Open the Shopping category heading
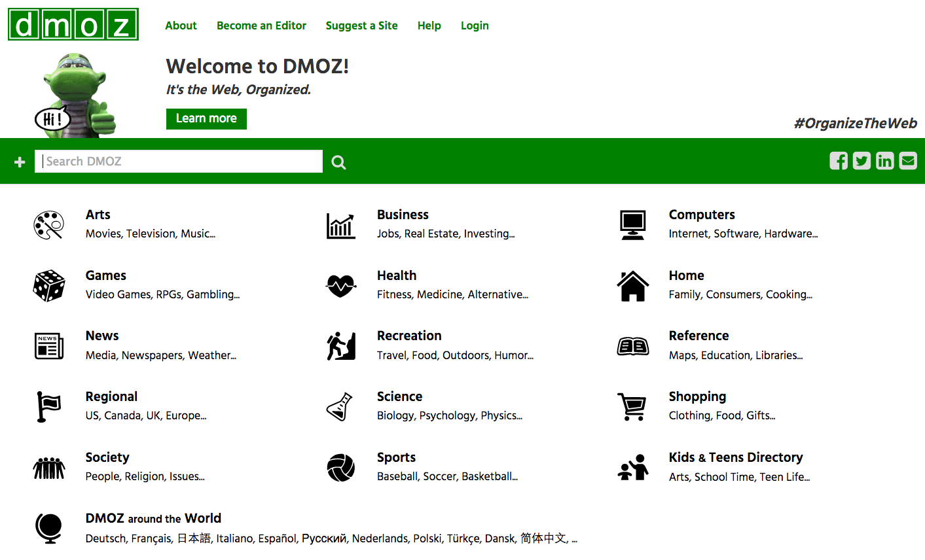This screenshot has width=925, height=560. [x=697, y=396]
